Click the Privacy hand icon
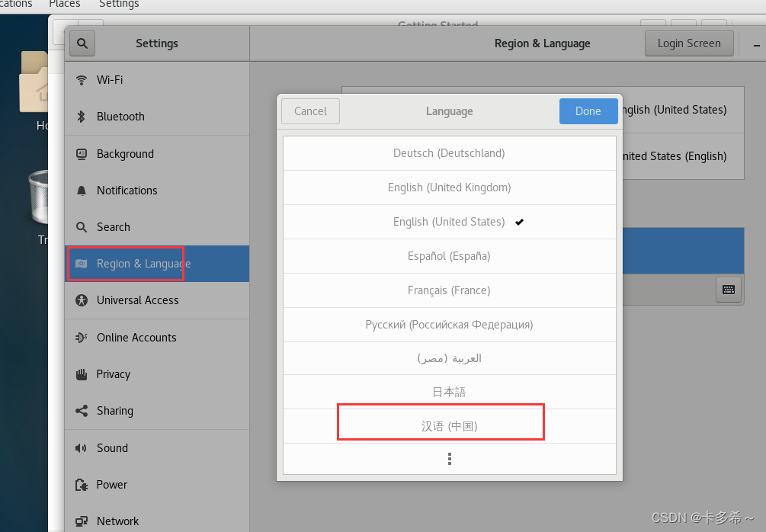The width and height of the screenshot is (766, 532). click(82, 374)
